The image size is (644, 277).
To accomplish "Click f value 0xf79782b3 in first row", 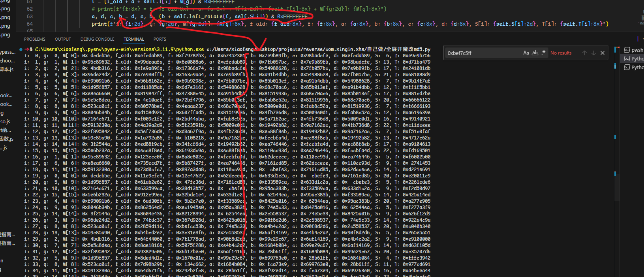I will 190,56.
